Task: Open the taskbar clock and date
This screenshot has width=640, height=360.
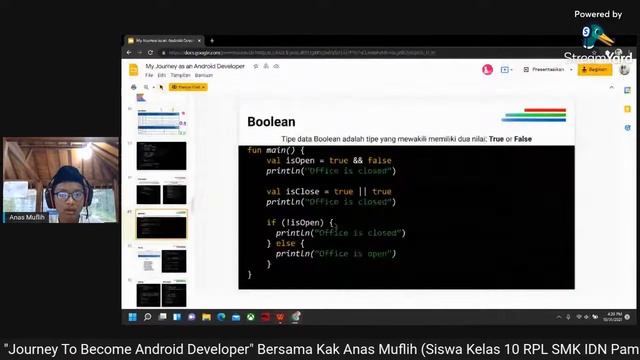Action: pos(614,317)
